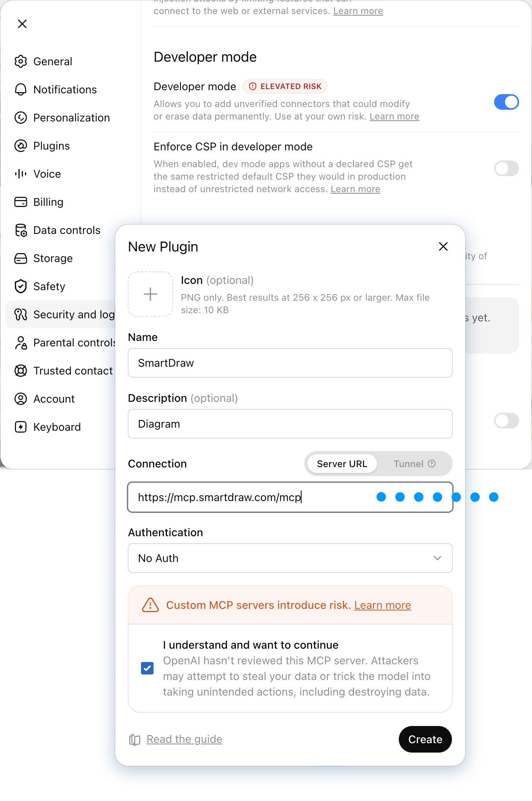The width and height of the screenshot is (532, 801).
Task: Turn off the Developer mode toggle
Action: (506, 102)
